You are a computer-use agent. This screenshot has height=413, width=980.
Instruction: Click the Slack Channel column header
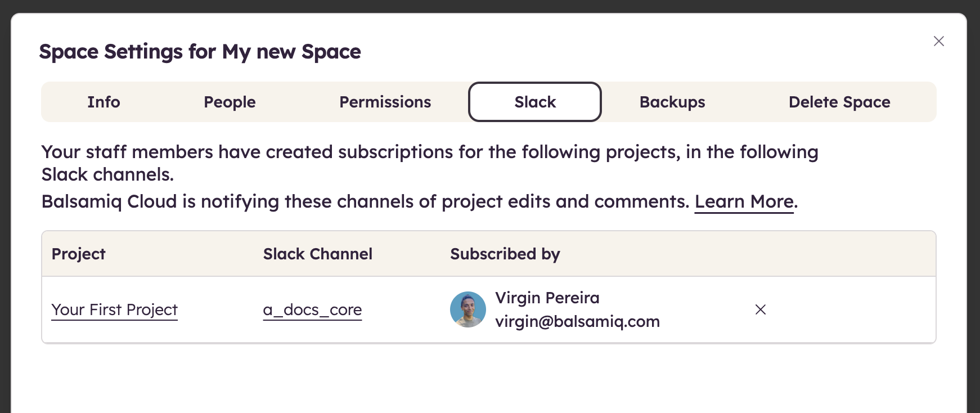(x=317, y=254)
